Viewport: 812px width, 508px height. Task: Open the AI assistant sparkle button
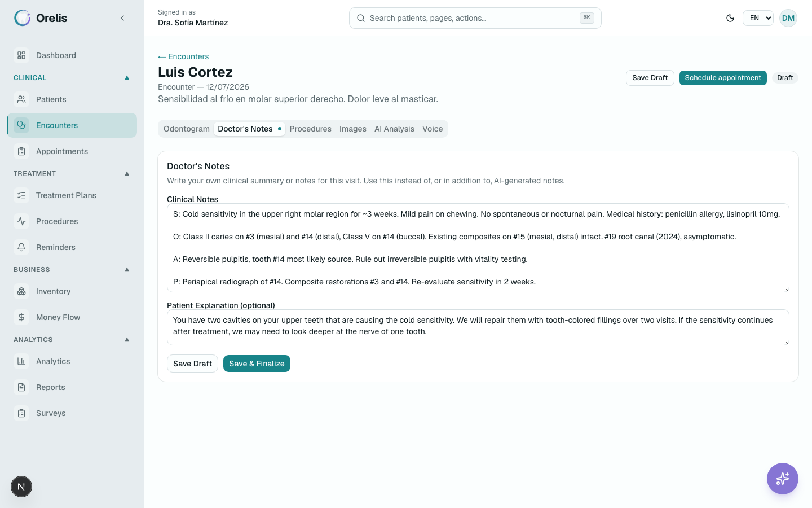[783, 479]
